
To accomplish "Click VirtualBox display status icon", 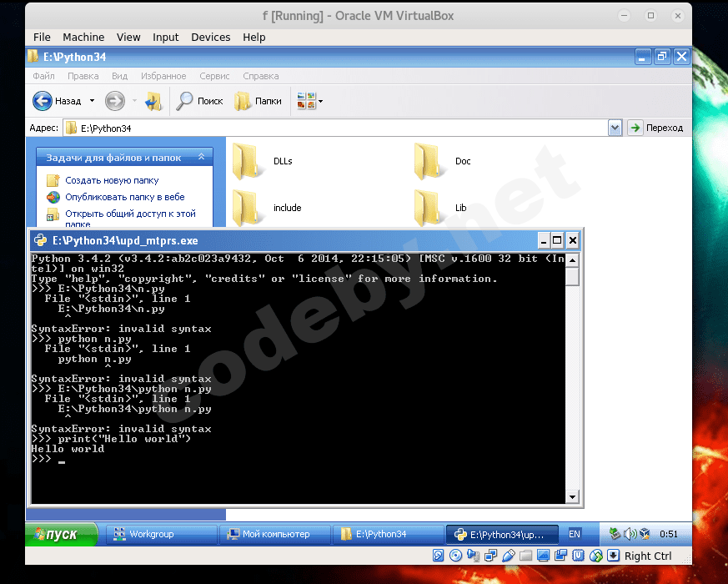I will pos(543,556).
